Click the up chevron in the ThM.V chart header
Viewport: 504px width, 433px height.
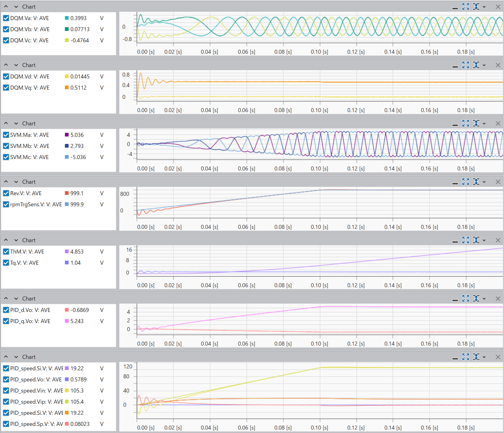point(6,240)
